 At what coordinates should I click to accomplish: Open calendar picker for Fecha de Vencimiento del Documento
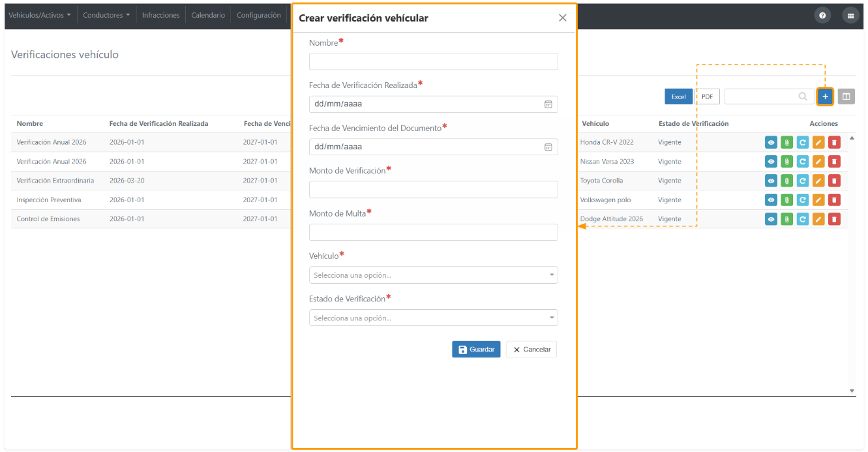pos(548,147)
